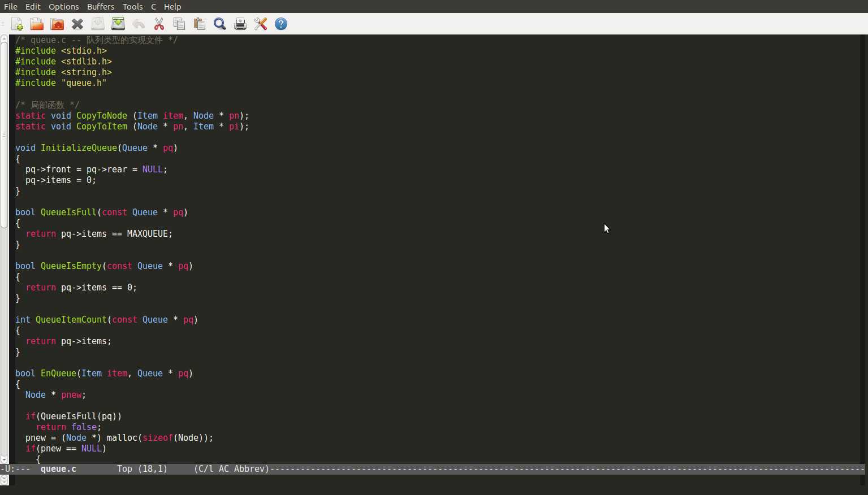
Task: Click on the QueueIsFull function name
Action: (68, 212)
